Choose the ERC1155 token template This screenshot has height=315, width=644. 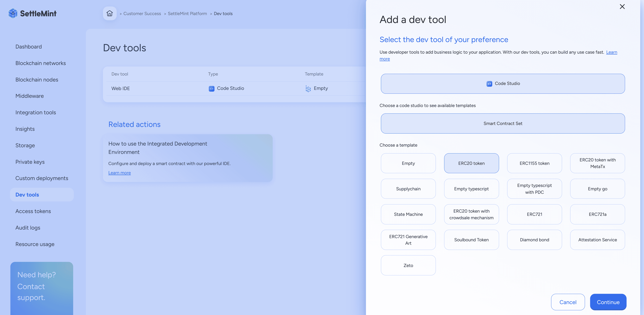click(x=534, y=163)
